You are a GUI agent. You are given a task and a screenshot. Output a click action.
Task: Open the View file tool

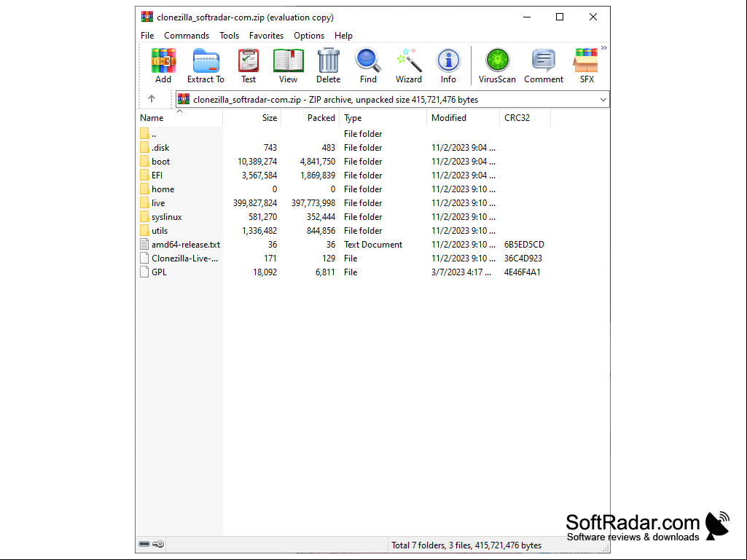click(x=288, y=60)
